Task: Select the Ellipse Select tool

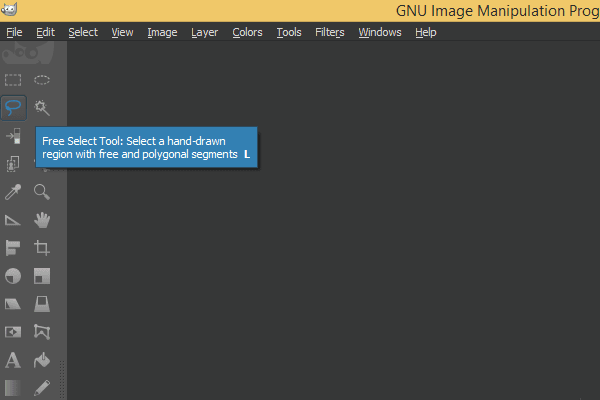Action: click(x=42, y=80)
